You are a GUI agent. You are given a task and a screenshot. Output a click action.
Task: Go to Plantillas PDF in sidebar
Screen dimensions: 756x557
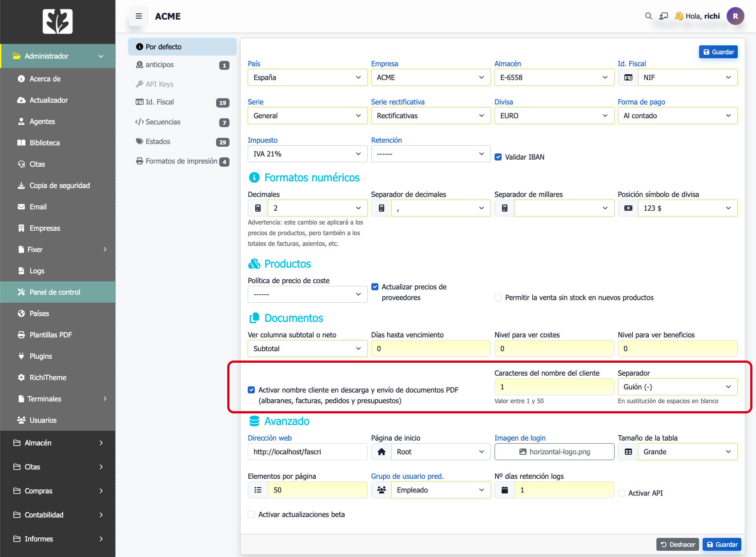(51, 335)
